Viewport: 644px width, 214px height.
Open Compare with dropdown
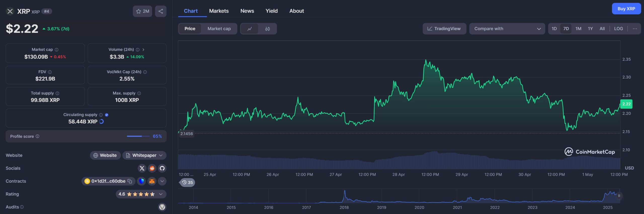(x=507, y=29)
